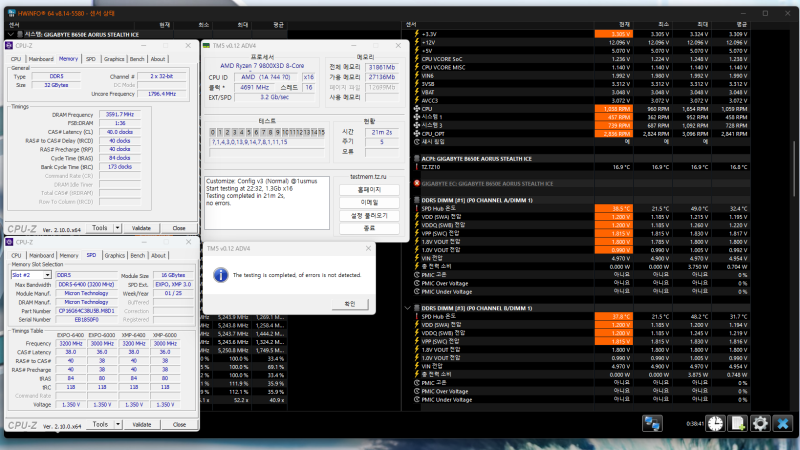Click chip icon beside DDR5 DIMM [#3] header
Screen dimensions: 800x450
point(417,308)
